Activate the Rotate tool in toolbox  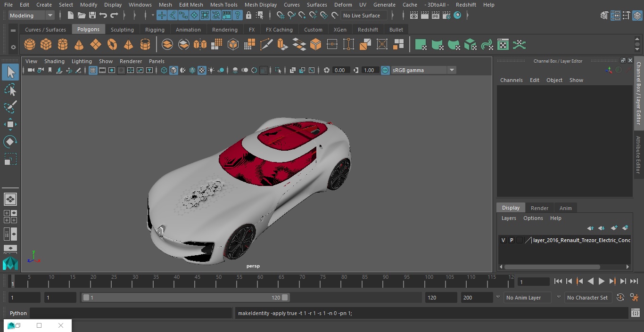pyautogui.click(x=10, y=142)
